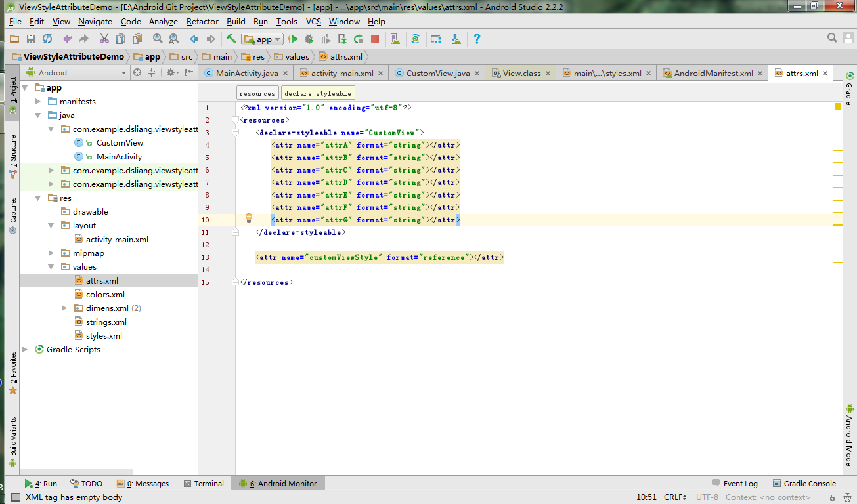Image resolution: width=857 pixels, height=504 pixels.
Task: Open the VCS menu
Action: pos(313,21)
